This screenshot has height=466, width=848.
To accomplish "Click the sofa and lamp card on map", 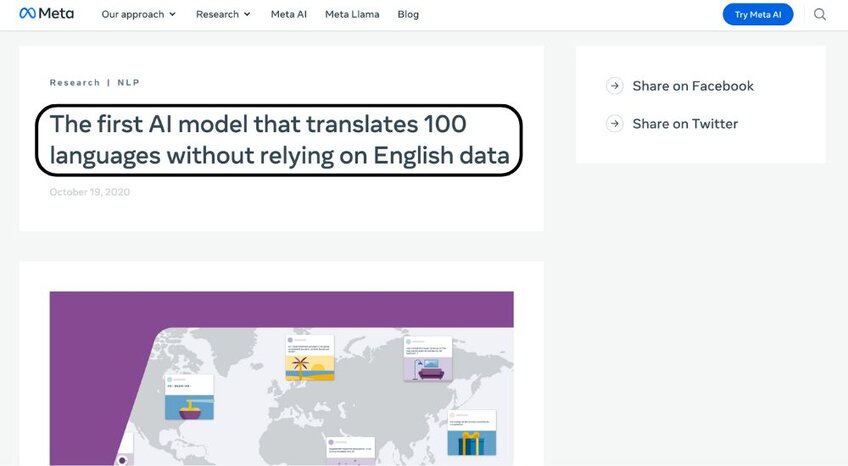I will (x=428, y=358).
